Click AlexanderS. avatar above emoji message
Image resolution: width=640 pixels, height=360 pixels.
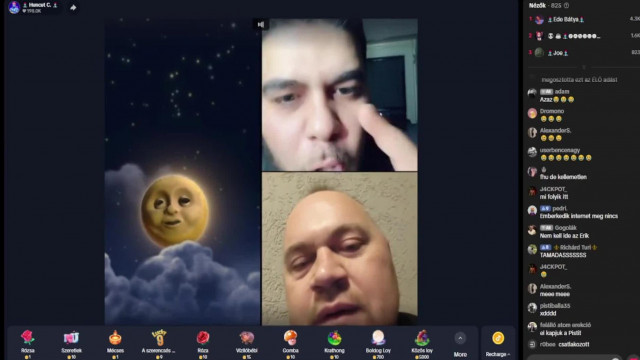532,132
